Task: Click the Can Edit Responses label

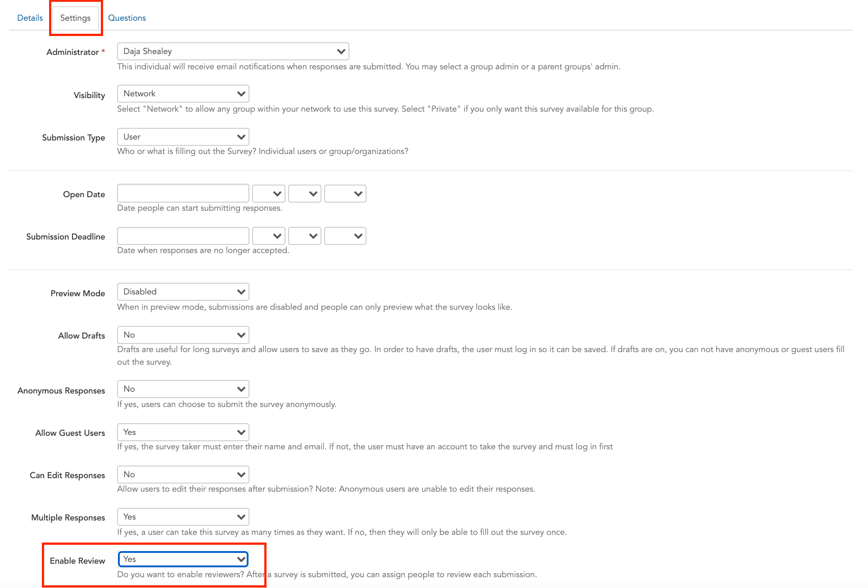Action: click(x=67, y=475)
